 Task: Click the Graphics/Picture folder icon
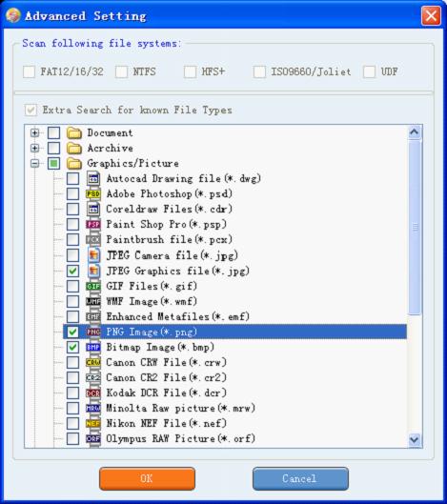(74, 164)
